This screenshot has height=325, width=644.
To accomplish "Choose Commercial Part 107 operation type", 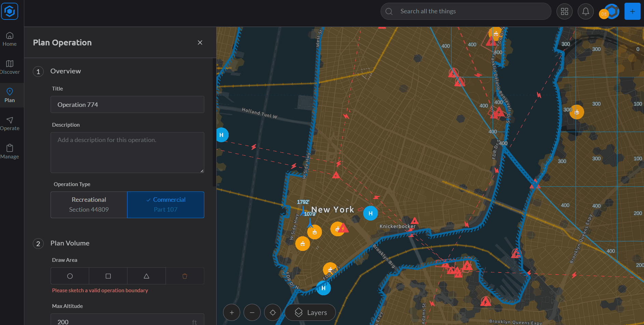I will (x=166, y=204).
